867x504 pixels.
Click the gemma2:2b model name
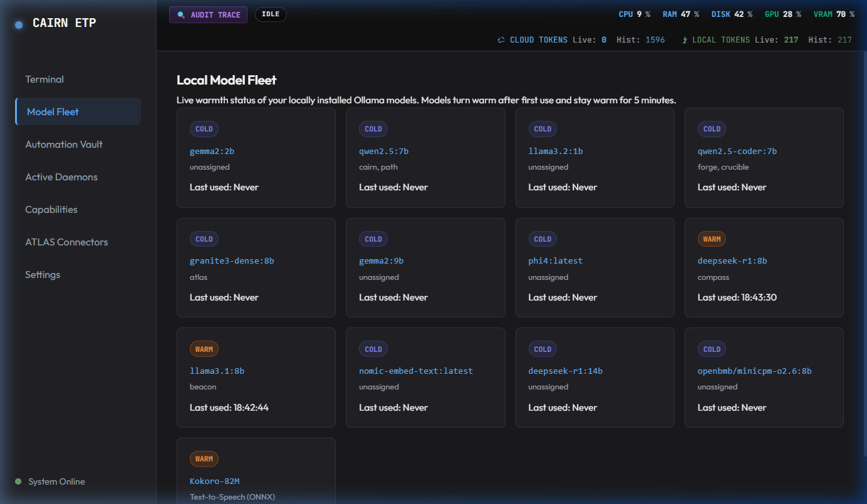click(212, 151)
